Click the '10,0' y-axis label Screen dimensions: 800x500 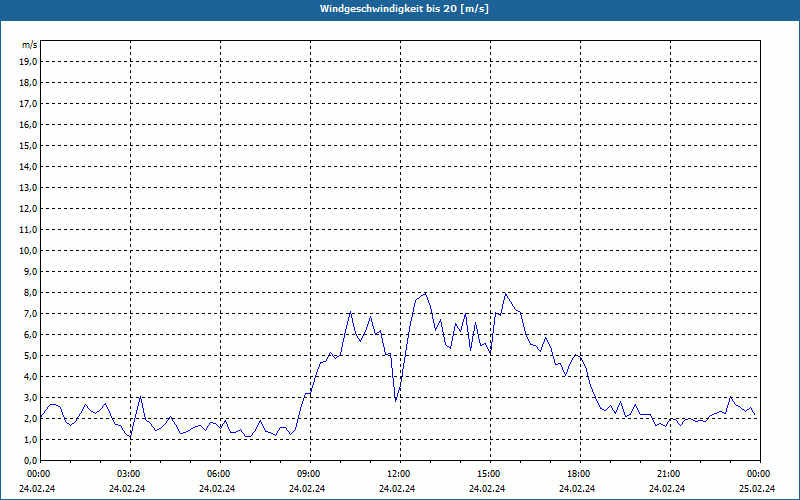tap(28, 251)
